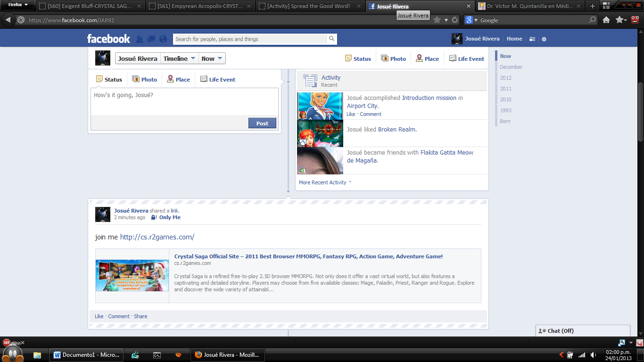
Task: Open the notifications globe icon
Action: pos(163,39)
